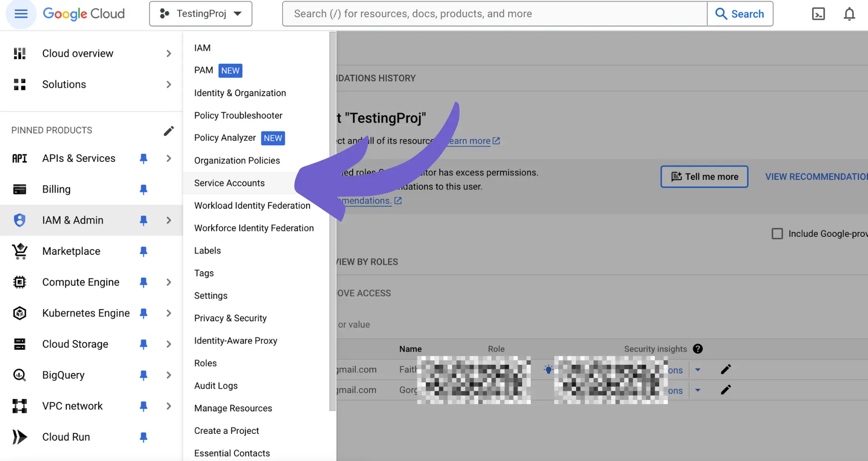Activate the Cloud Shell icon
This screenshot has height=461, width=868.
(818, 14)
